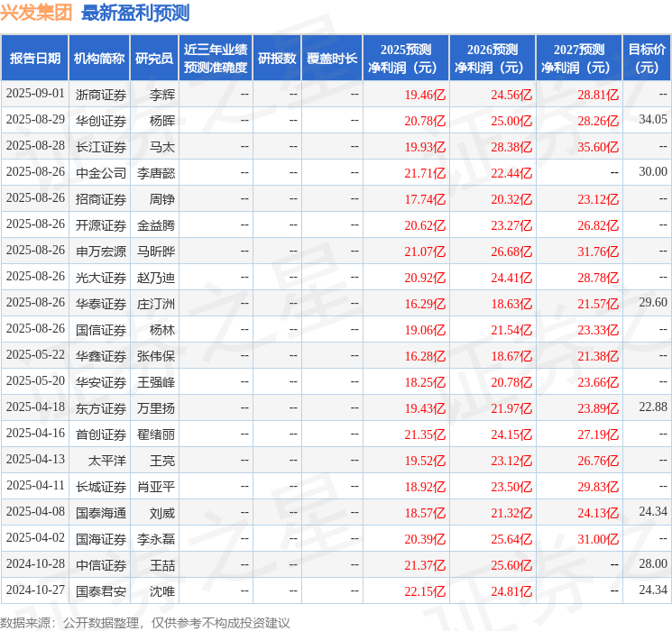672x631 pixels.
Task: Click the 兴发集团 title link
Action: [37, 13]
